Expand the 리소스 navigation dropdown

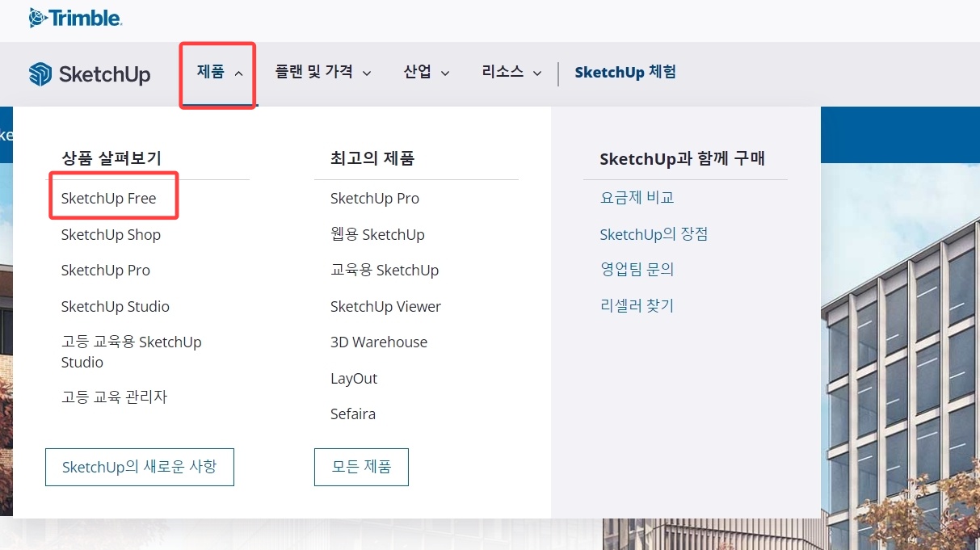[x=509, y=72]
